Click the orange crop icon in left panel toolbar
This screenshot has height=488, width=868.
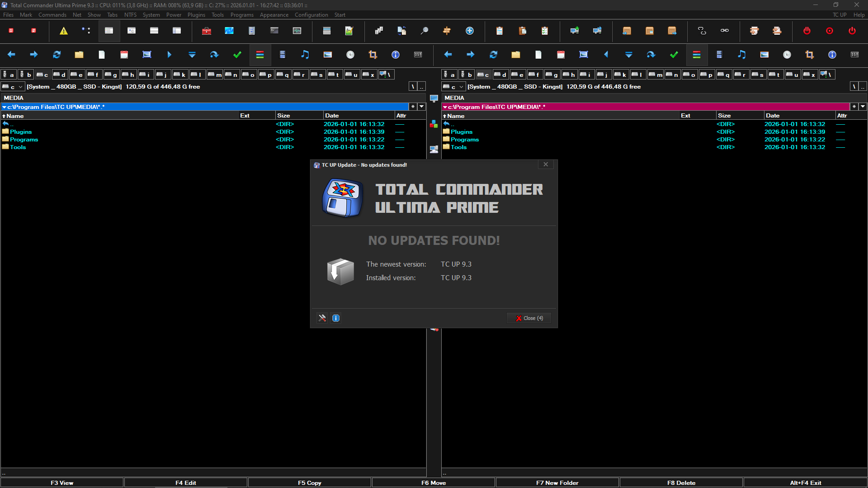[x=373, y=55]
